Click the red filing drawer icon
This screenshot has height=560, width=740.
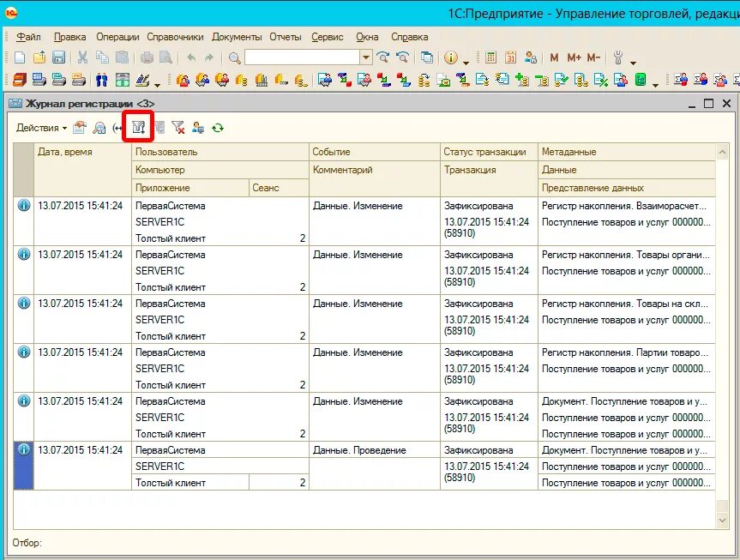tap(20, 80)
